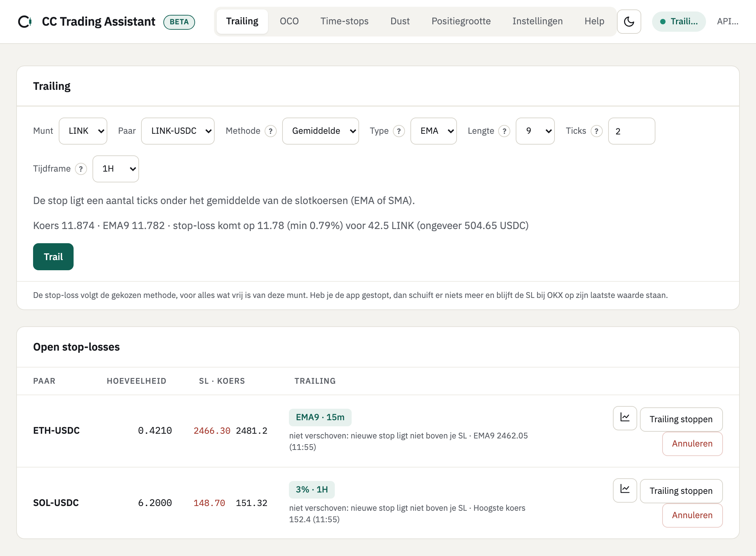756x556 pixels.
Task: Open chart for the ETH-USDC stop-loss
Action: [x=625, y=418]
